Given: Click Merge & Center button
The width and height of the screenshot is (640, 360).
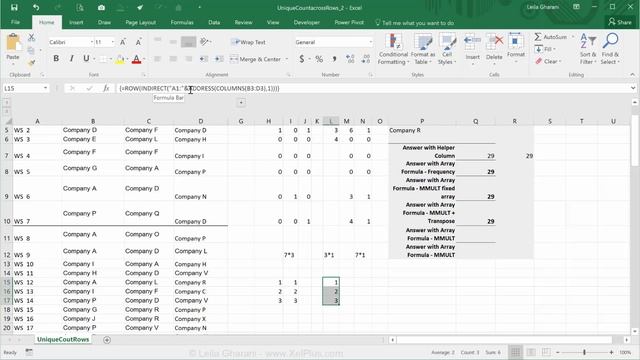Looking at the screenshot, I should (255, 59).
